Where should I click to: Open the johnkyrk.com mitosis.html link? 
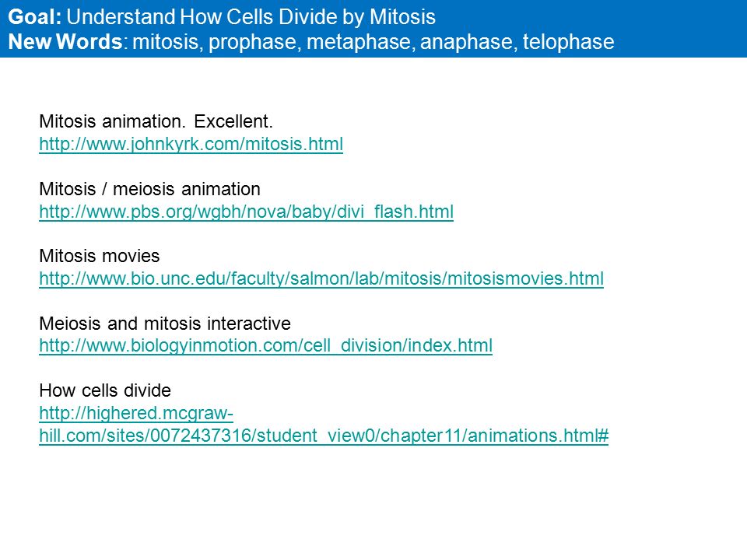point(191,144)
